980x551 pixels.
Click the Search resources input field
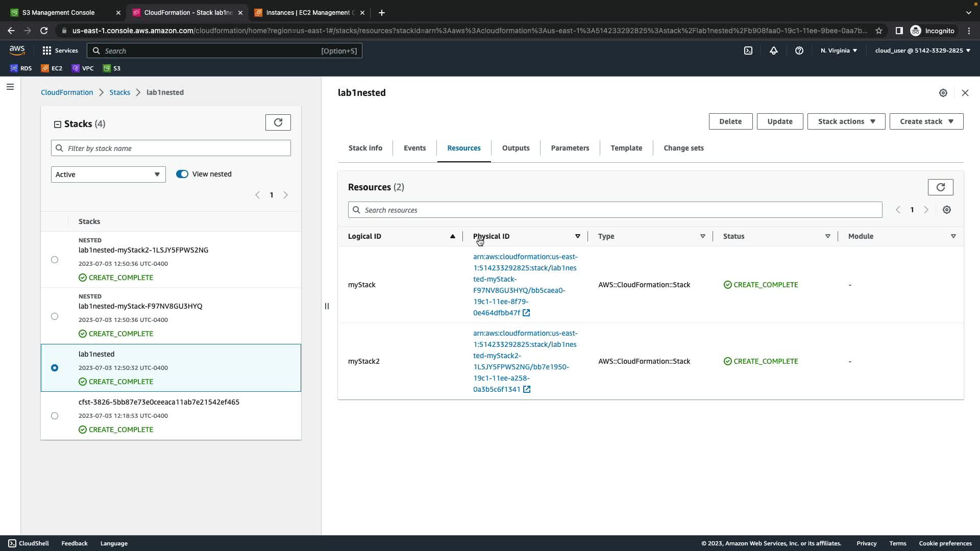(615, 210)
